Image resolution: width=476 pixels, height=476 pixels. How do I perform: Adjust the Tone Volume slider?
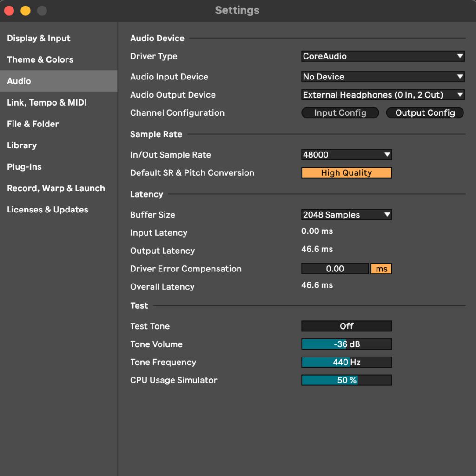coord(346,344)
